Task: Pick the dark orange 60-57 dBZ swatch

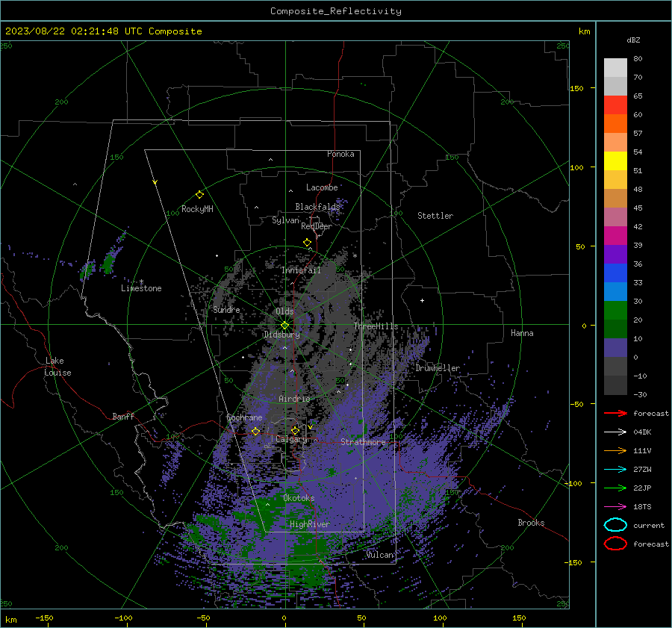Action: pyautogui.click(x=615, y=124)
